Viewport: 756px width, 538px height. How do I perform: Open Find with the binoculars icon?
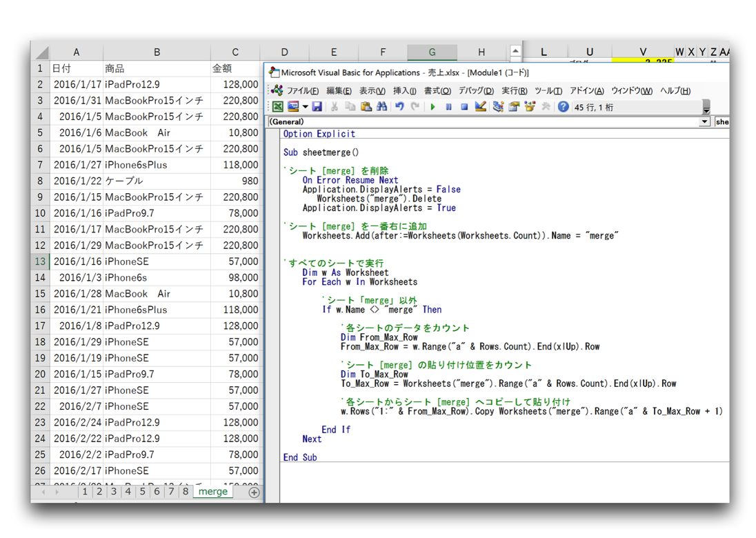tap(382, 106)
